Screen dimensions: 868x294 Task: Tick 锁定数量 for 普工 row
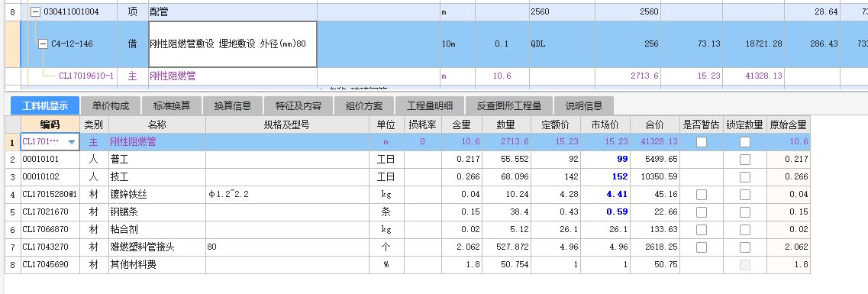(x=745, y=160)
